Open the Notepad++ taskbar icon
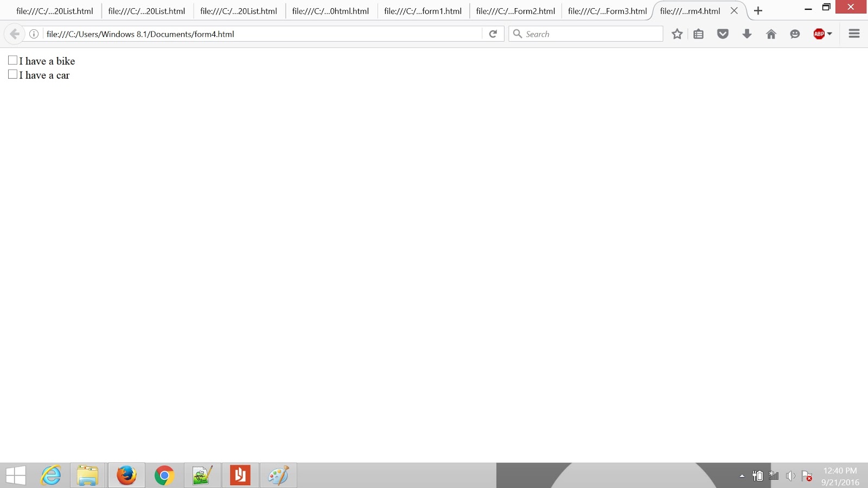This screenshot has width=868, height=488. click(x=202, y=476)
